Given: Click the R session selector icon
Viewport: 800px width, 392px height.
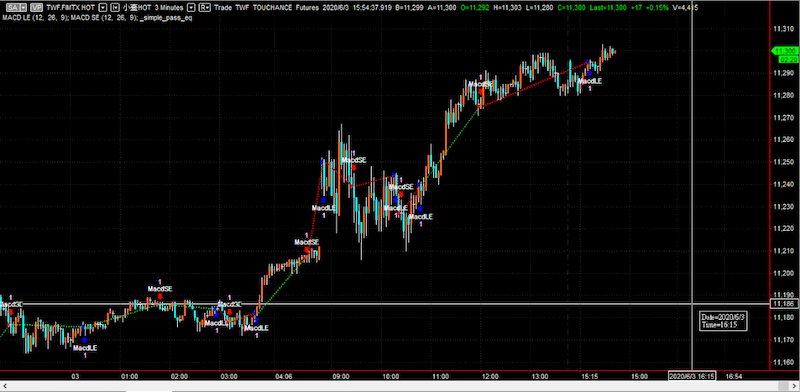Looking at the screenshot, I should 205,8.
